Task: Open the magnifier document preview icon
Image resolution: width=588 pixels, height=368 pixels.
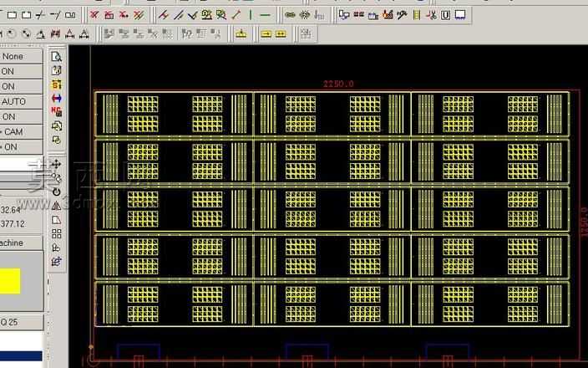Action: [56, 57]
